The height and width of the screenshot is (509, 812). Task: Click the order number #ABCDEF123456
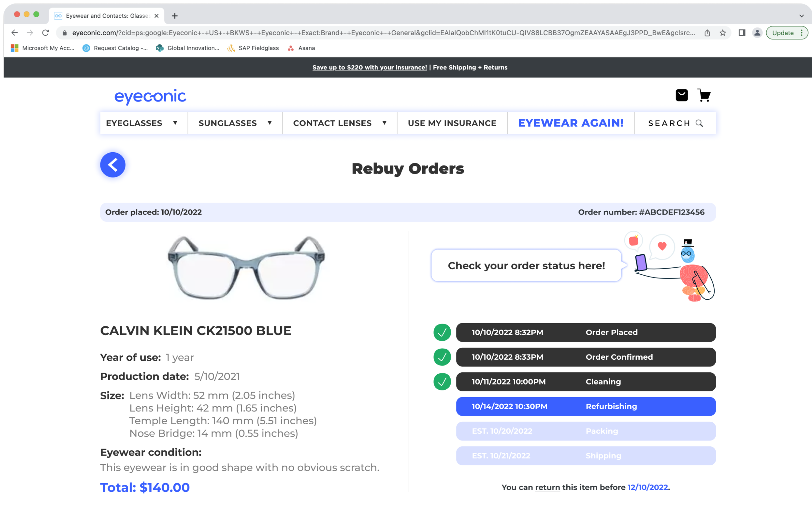pyautogui.click(x=671, y=212)
